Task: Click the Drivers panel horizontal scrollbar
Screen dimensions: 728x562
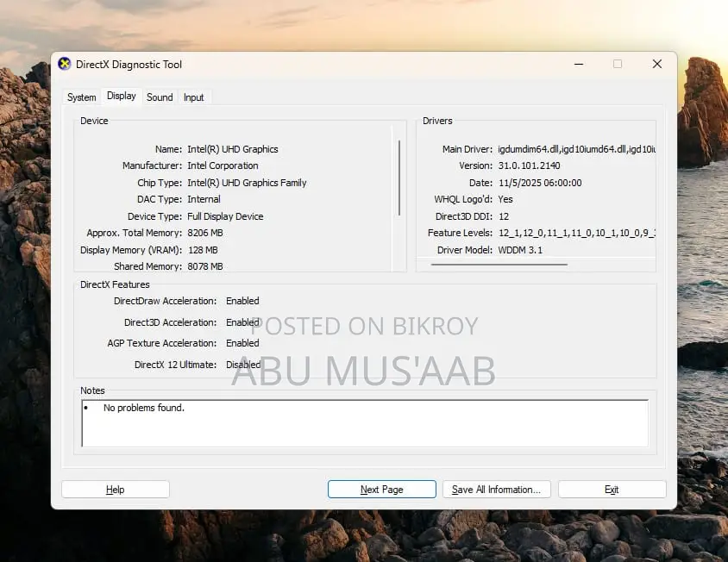Action: point(499,265)
